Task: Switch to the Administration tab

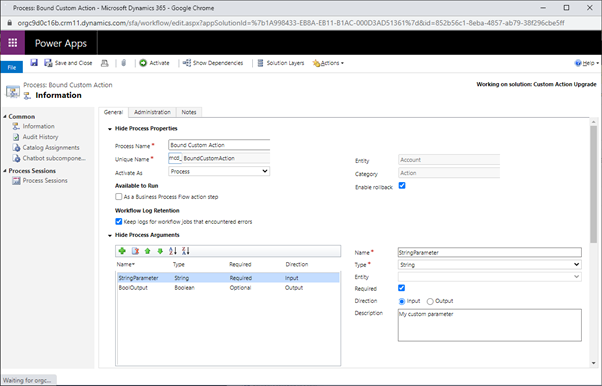Action: pos(152,112)
